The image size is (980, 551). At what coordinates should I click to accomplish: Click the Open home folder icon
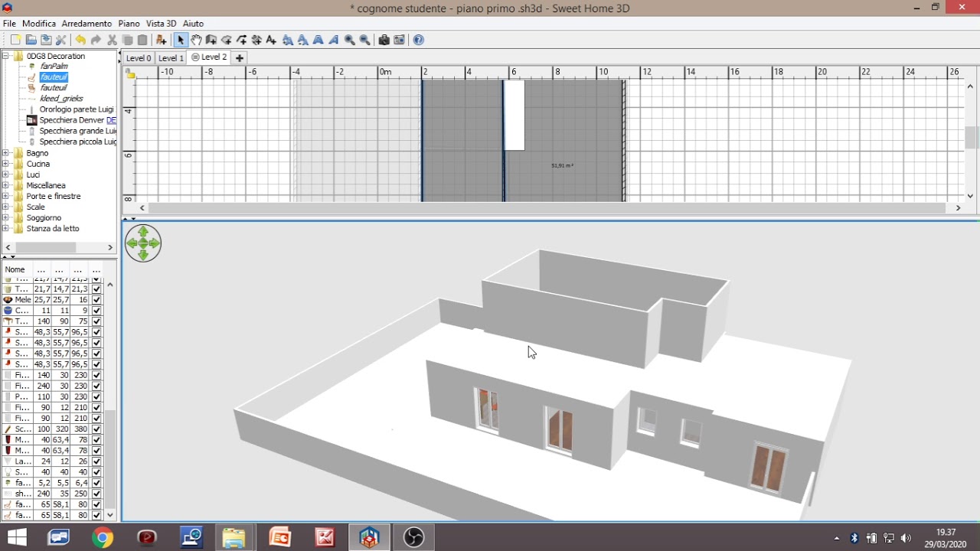(31, 40)
